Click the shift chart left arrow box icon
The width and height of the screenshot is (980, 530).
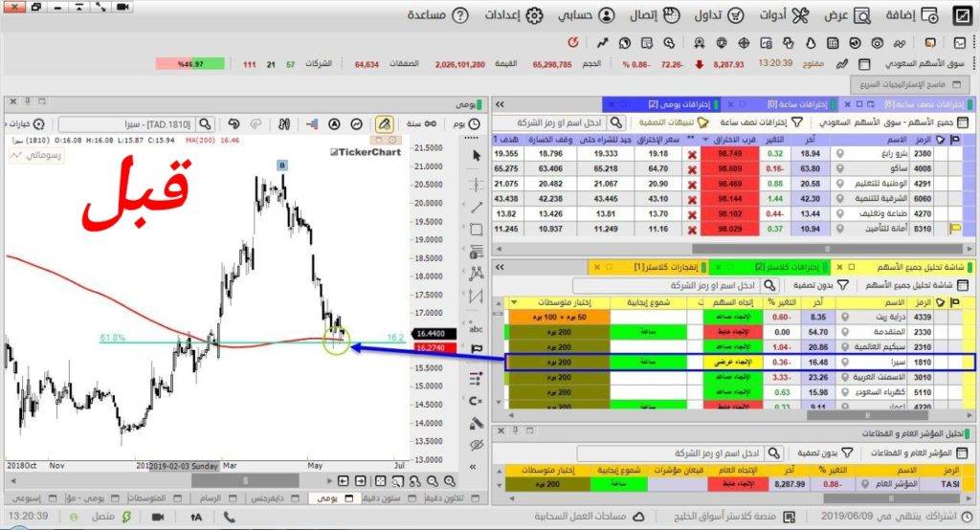tap(344, 480)
